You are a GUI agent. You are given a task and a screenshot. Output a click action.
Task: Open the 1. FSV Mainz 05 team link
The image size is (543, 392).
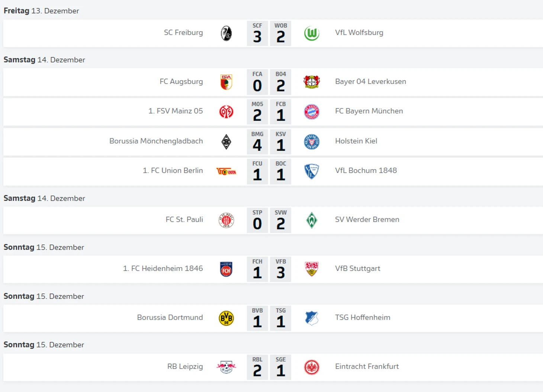tap(176, 111)
